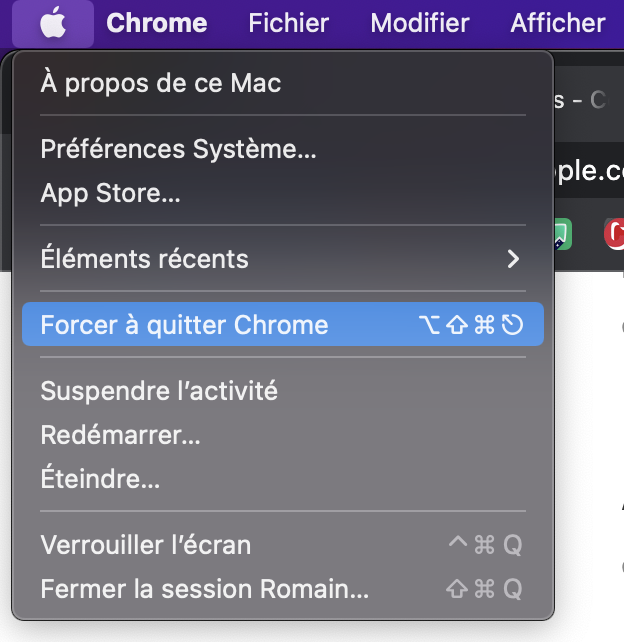624x642 pixels.
Task: Select Verrouiller l'écran
Action: 146,545
